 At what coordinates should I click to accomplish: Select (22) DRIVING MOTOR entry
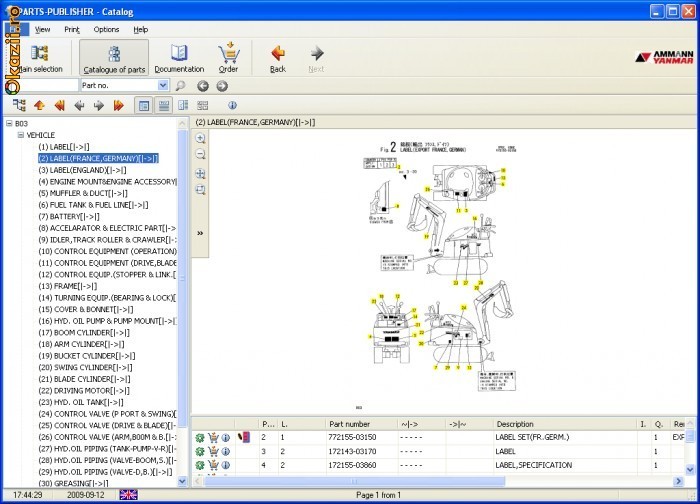(x=84, y=391)
